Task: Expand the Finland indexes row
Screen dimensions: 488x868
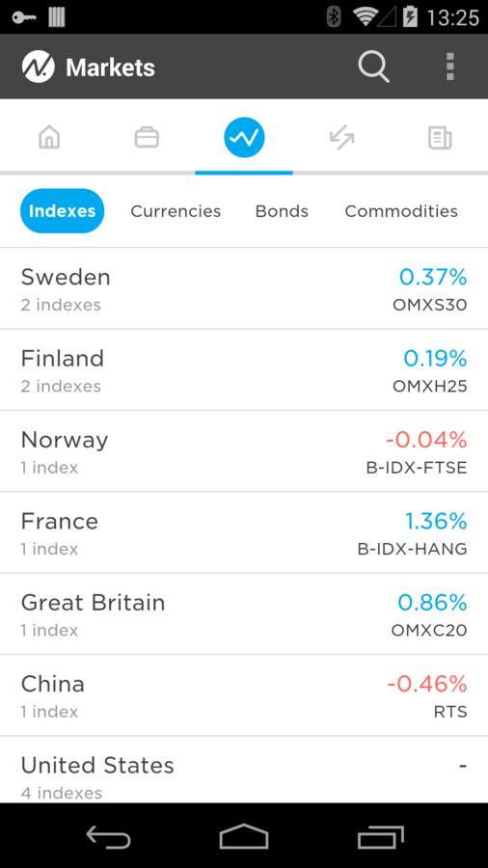Action: pos(244,369)
